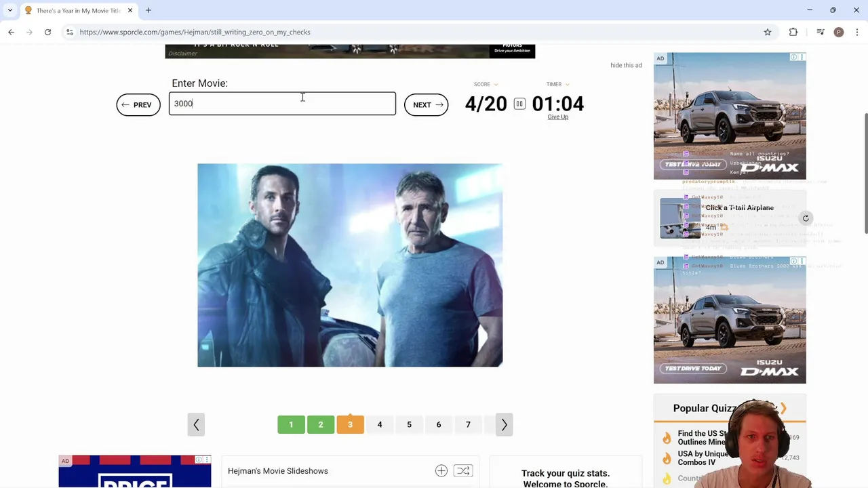Pause the quiz timer

click(x=519, y=104)
